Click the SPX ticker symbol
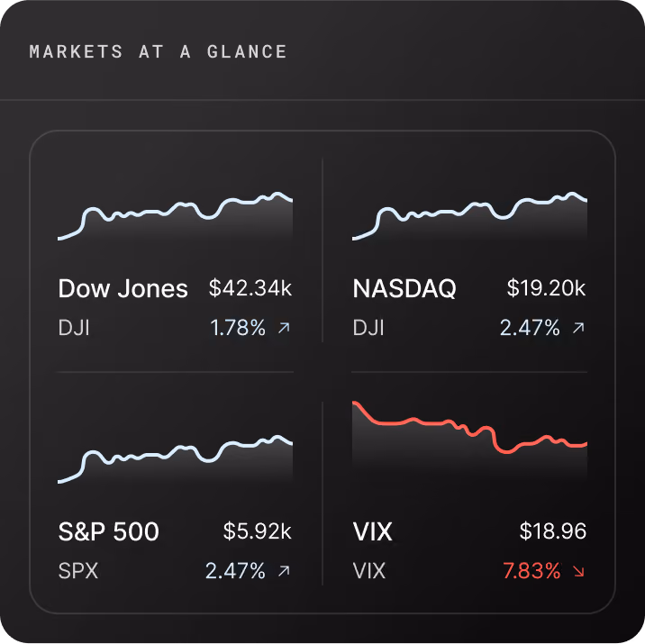645x644 pixels. tap(78, 571)
